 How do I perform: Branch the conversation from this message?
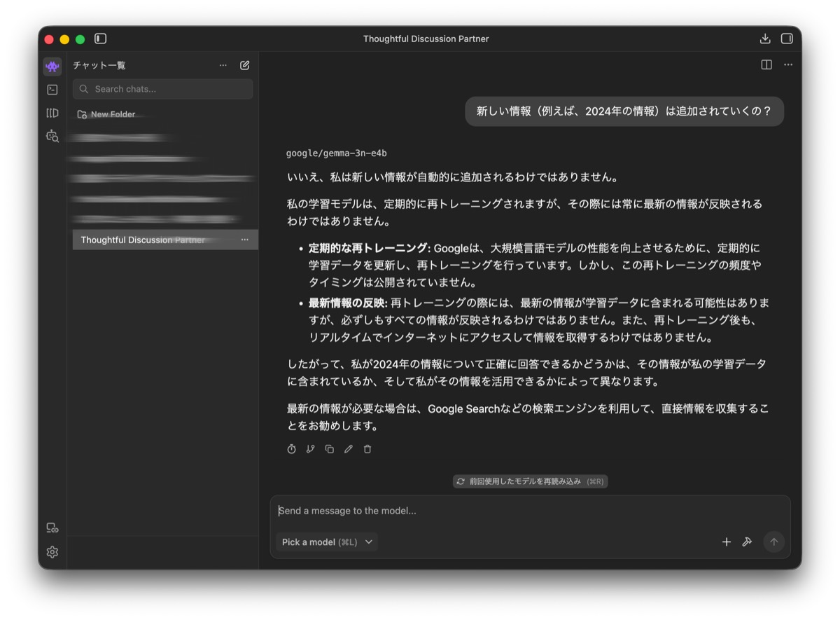coord(310,449)
